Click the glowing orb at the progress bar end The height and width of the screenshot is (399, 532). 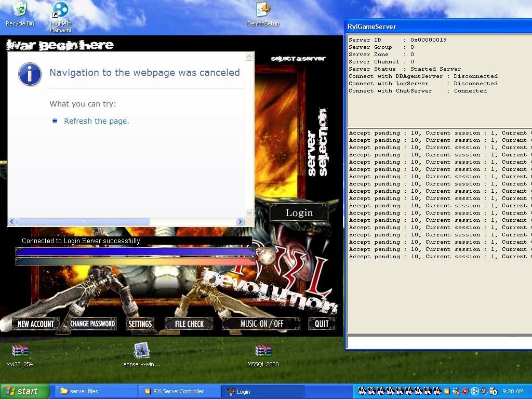pos(267,256)
